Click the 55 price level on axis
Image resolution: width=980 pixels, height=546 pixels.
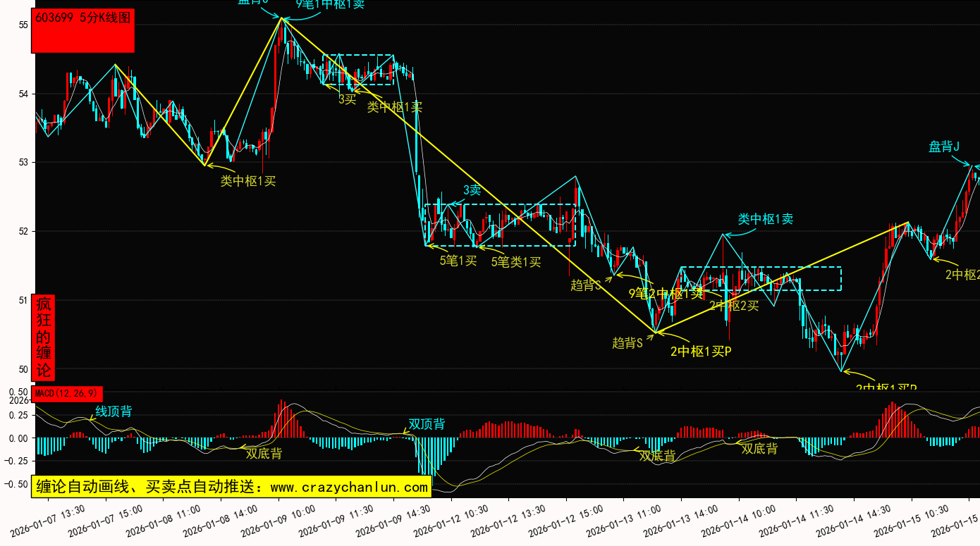point(23,25)
